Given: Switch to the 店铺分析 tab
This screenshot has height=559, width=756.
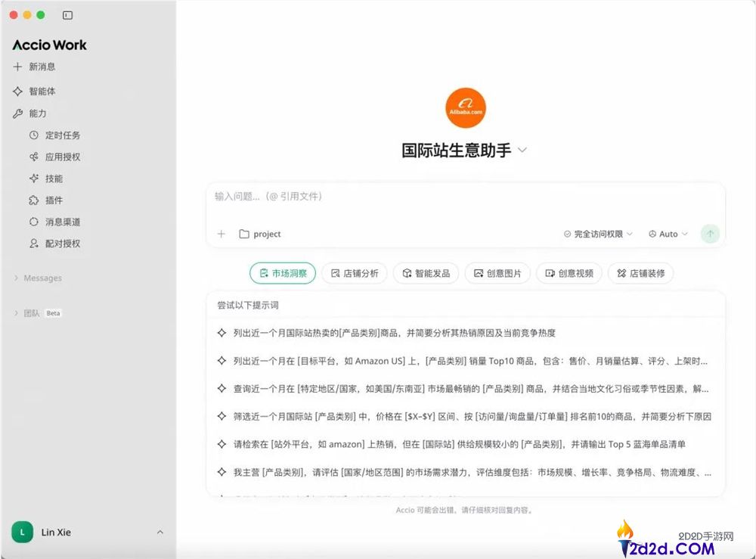Looking at the screenshot, I should [x=355, y=273].
